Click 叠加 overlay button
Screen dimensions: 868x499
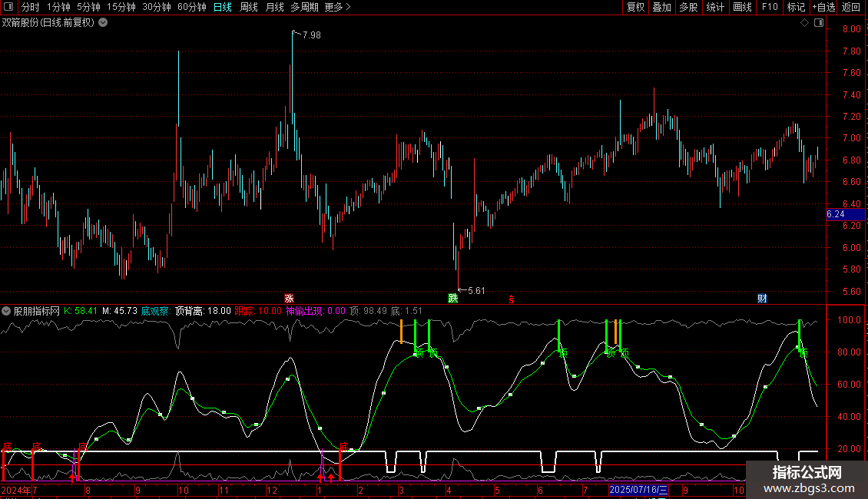pos(662,7)
